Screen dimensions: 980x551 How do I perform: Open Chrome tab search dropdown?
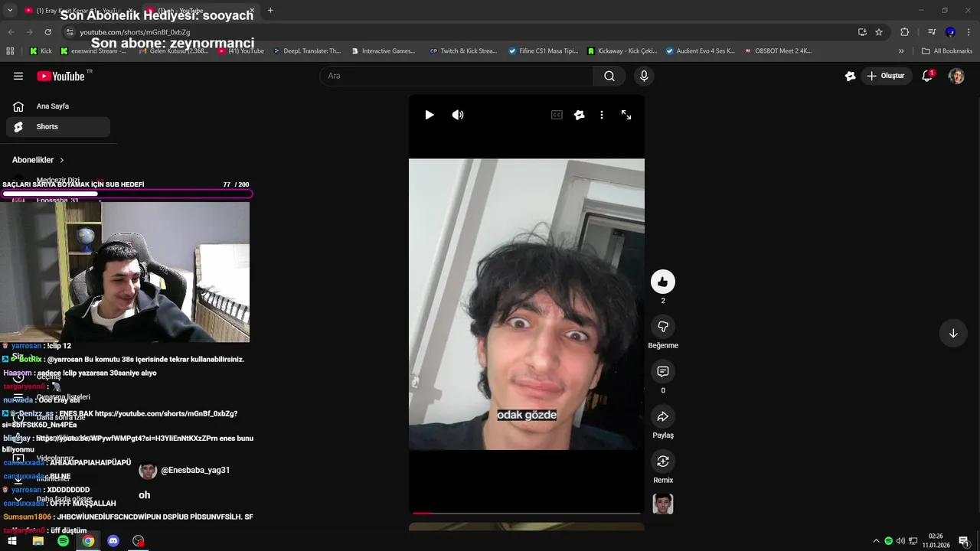[x=10, y=11]
